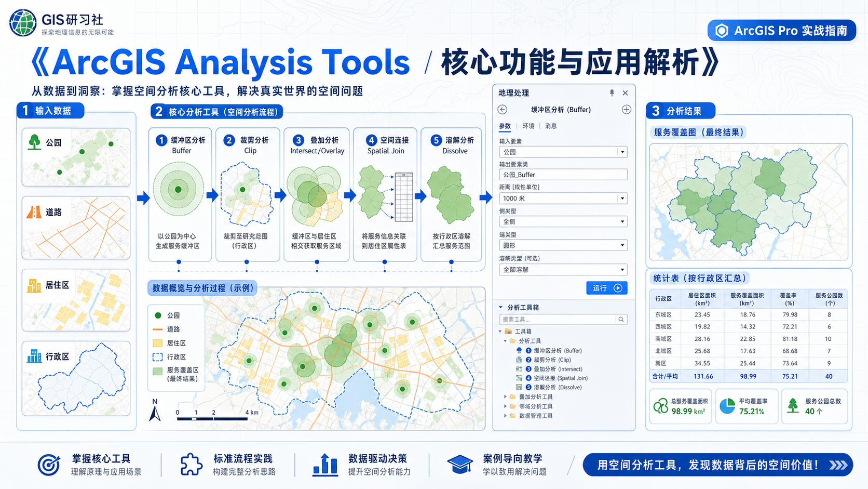The image size is (868, 489).
Task: Click the 服务覆盖图 final result map
Action: click(748, 202)
